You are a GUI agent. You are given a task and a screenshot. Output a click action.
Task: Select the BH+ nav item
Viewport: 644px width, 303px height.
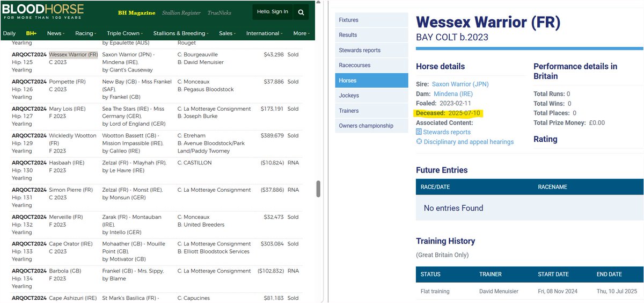(x=31, y=33)
